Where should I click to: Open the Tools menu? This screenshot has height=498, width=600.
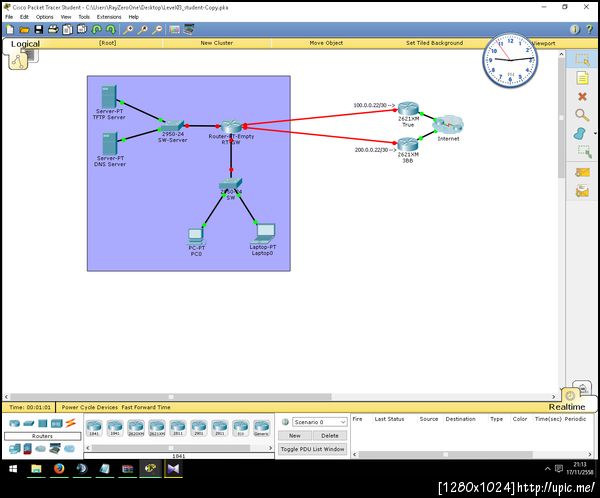coord(84,17)
